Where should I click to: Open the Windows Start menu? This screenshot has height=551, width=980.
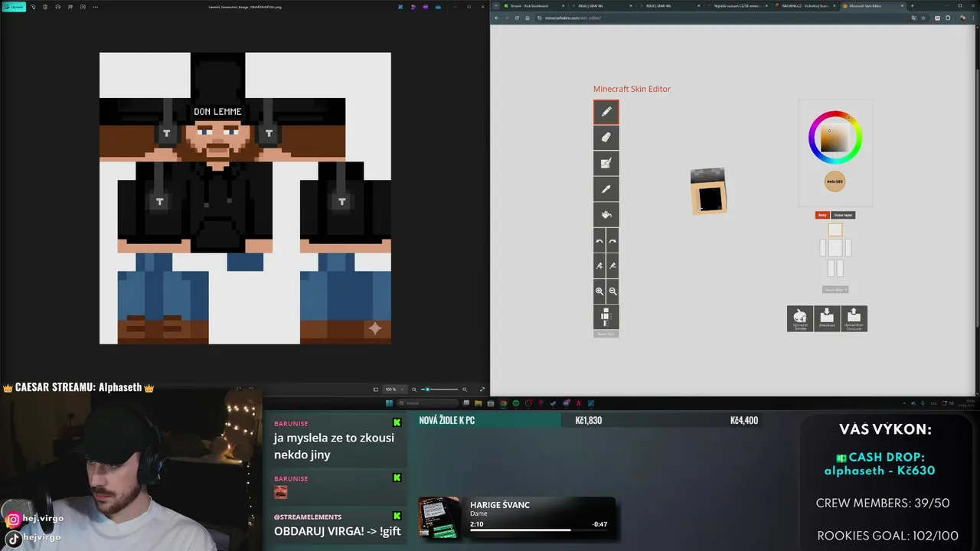click(389, 403)
